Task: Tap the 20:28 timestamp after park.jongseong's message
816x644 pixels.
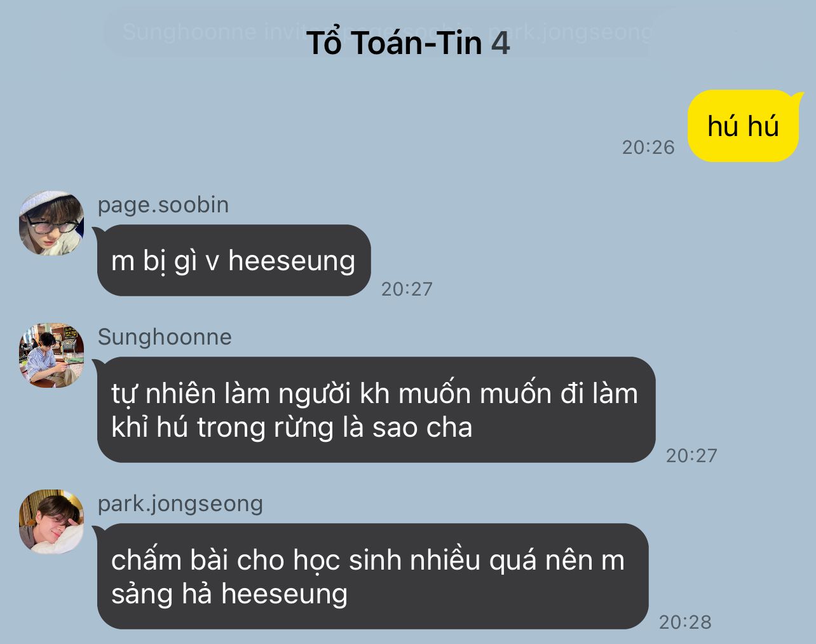Action: pyautogui.click(x=685, y=622)
